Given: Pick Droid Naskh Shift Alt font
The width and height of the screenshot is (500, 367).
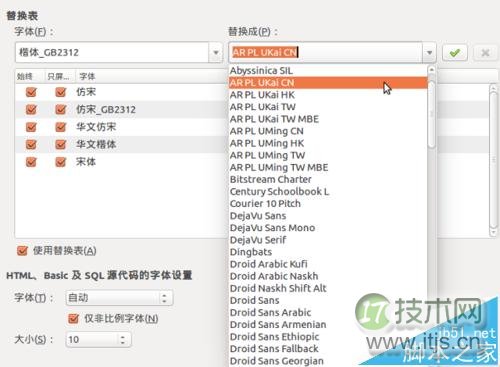Looking at the screenshot, I should pyautogui.click(x=328, y=288).
